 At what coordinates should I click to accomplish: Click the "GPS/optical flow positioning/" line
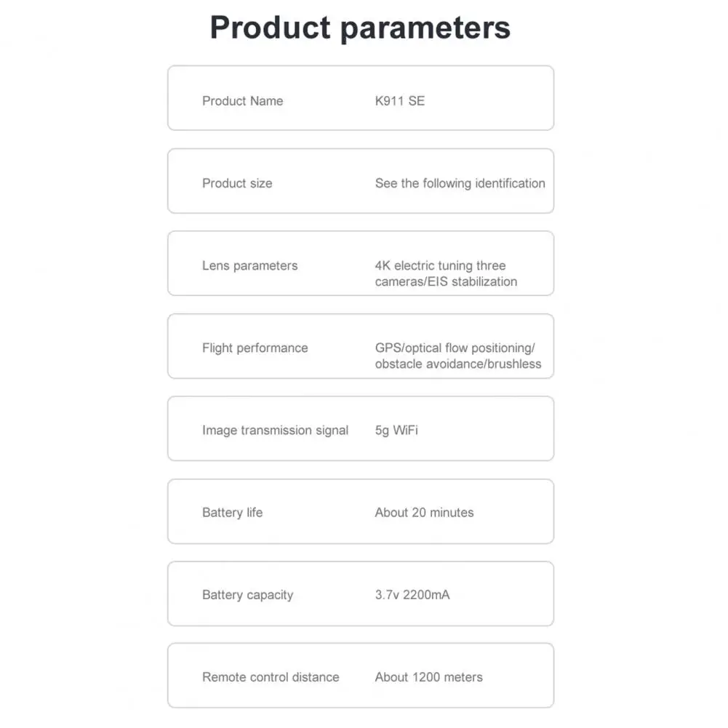click(x=455, y=348)
